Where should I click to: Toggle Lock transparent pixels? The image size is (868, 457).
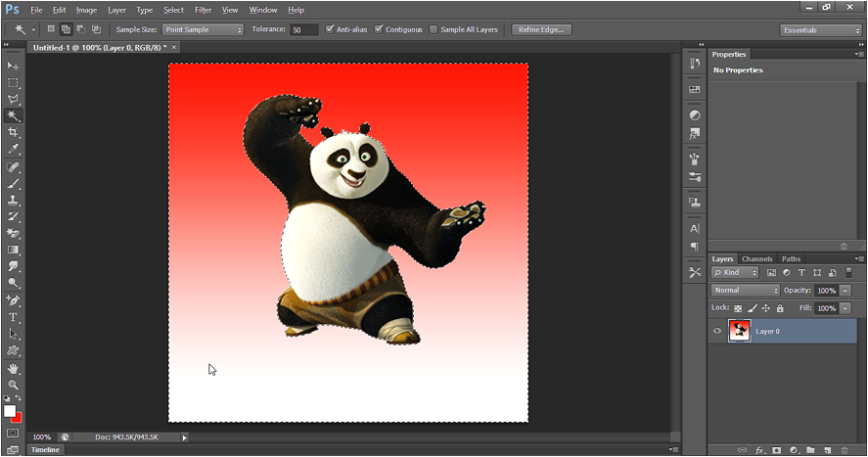pyautogui.click(x=738, y=308)
